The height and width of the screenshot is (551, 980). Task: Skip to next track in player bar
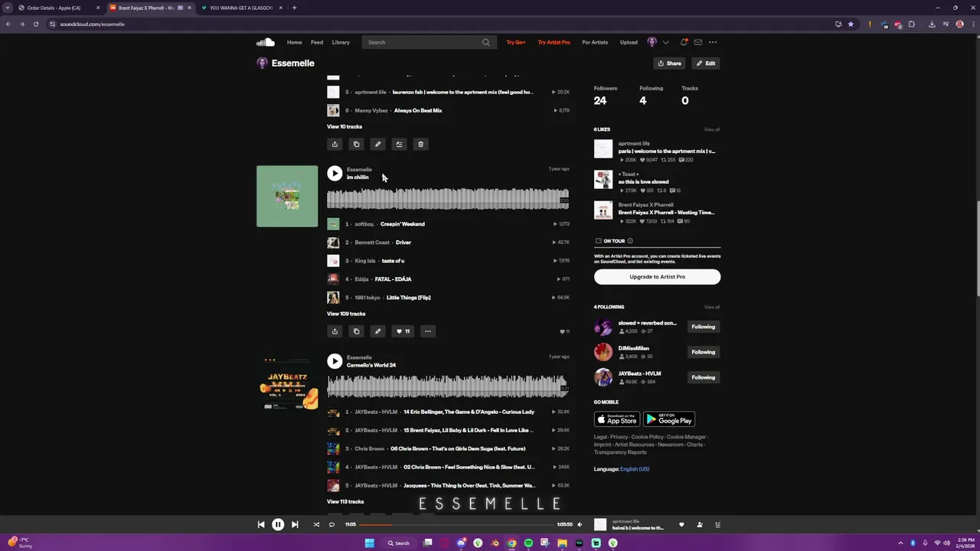tap(295, 524)
